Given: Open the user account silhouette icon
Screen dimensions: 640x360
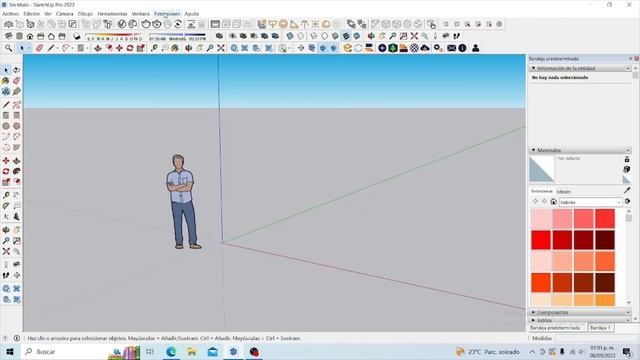Looking at the screenshot, I should pos(476,48).
